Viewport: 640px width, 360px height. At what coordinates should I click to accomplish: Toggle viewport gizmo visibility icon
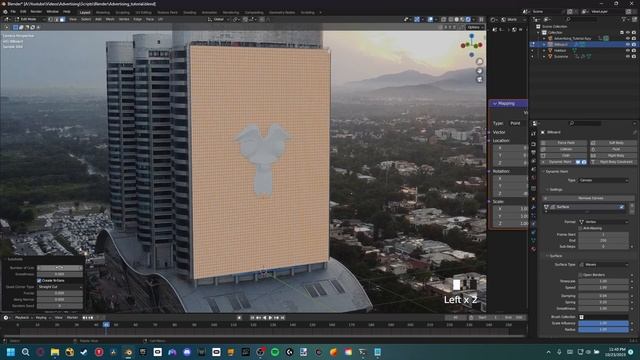[417, 19]
